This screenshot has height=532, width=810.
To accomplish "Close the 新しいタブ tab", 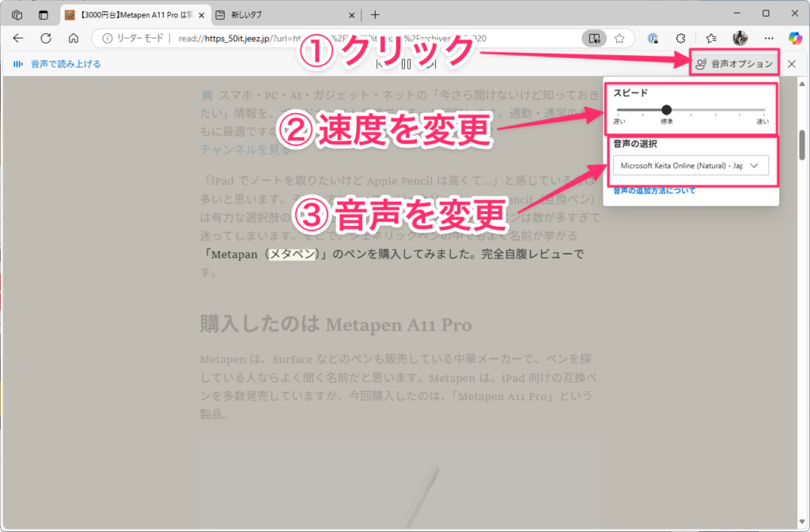I will click(x=352, y=16).
